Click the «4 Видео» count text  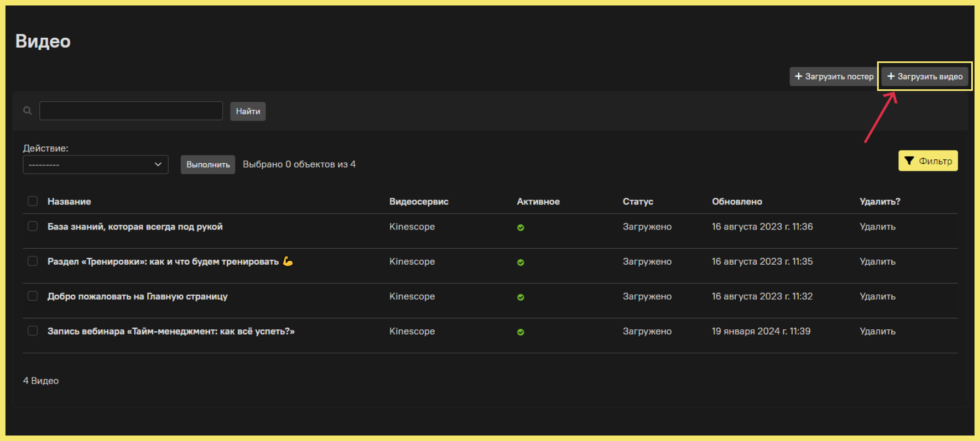click(x=41, y=381)
